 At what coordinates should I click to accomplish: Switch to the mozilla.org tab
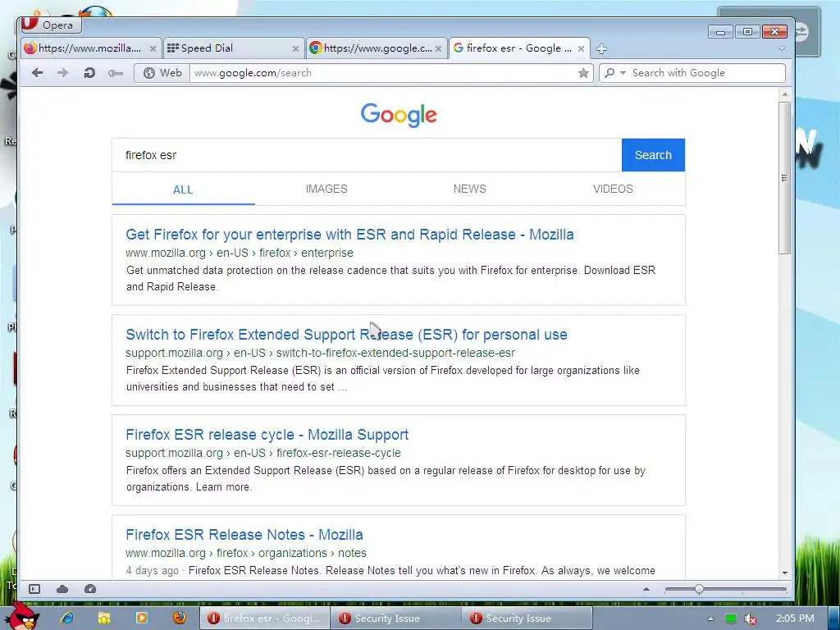[x=89, y=48]
